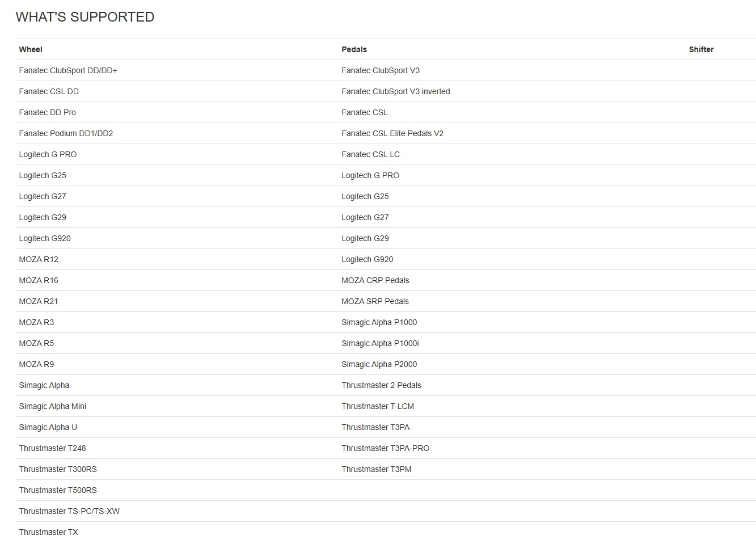Image resolution: width=756 pixels, height=544 pixels.
Task: Select the MOZA CRP Pedals entry
Action: click(375, 280)
